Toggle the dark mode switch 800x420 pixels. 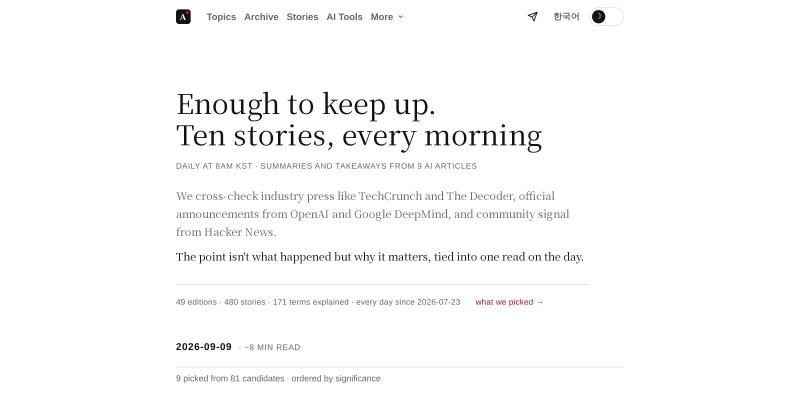(607, 17)
